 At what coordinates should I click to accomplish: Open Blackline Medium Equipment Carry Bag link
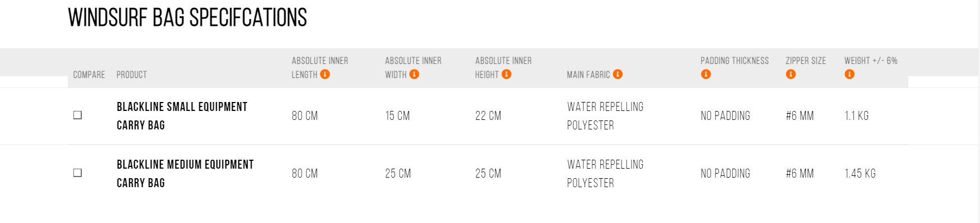pos(185,174)
